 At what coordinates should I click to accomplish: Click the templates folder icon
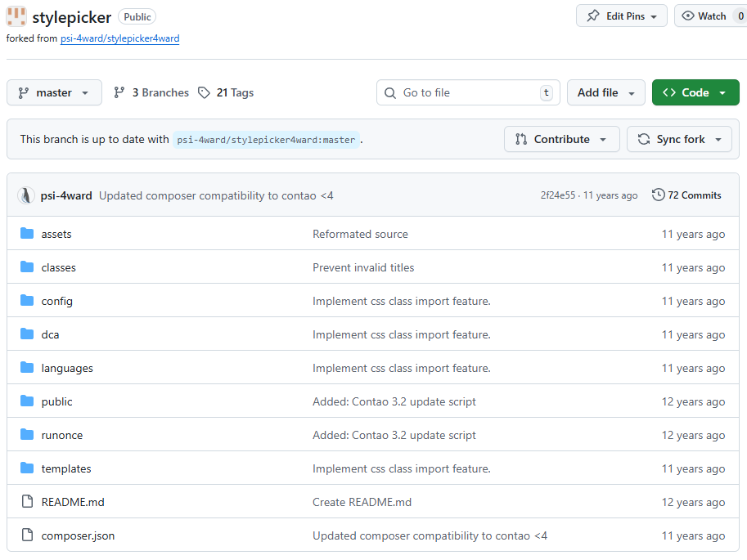click(27, 468)
